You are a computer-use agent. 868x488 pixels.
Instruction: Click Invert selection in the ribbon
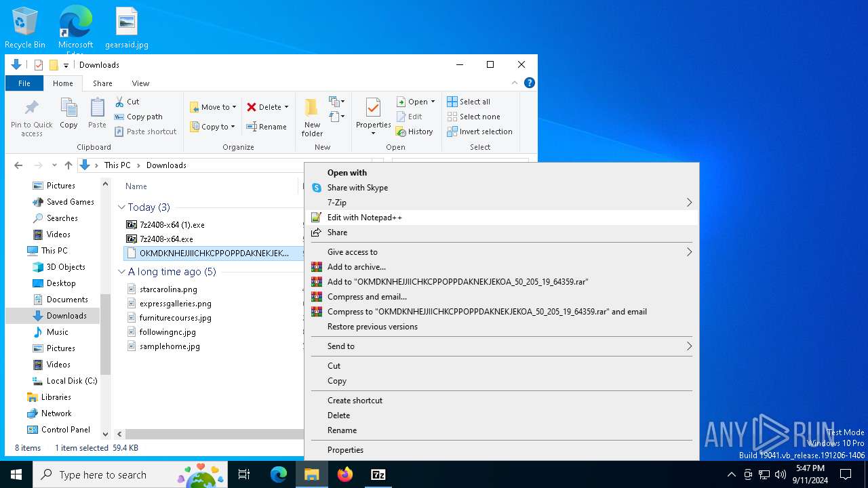479,131
